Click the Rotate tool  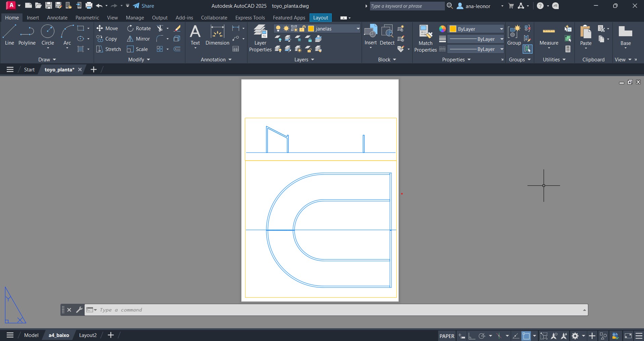click(139, 29)
